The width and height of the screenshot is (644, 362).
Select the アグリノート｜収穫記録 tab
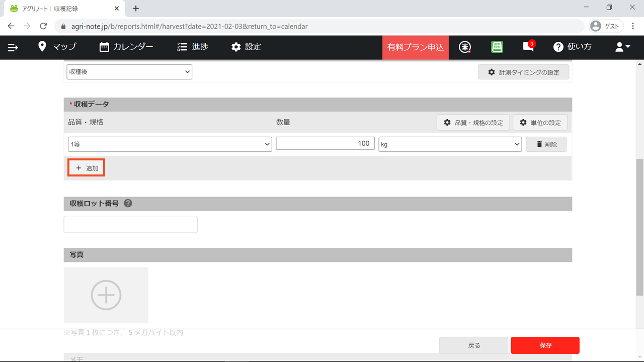64,9
